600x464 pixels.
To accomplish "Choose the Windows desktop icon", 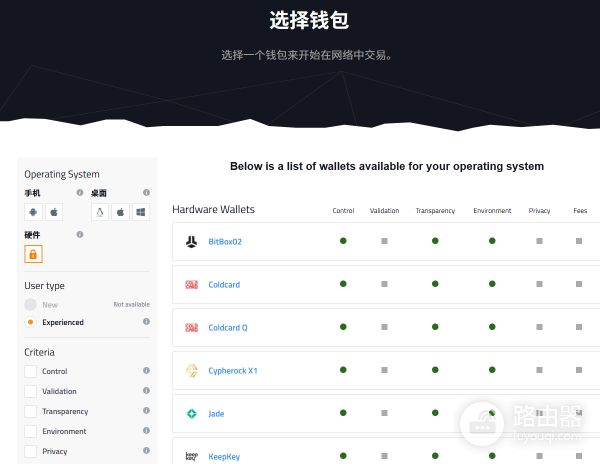I will (x=141, y=212).
